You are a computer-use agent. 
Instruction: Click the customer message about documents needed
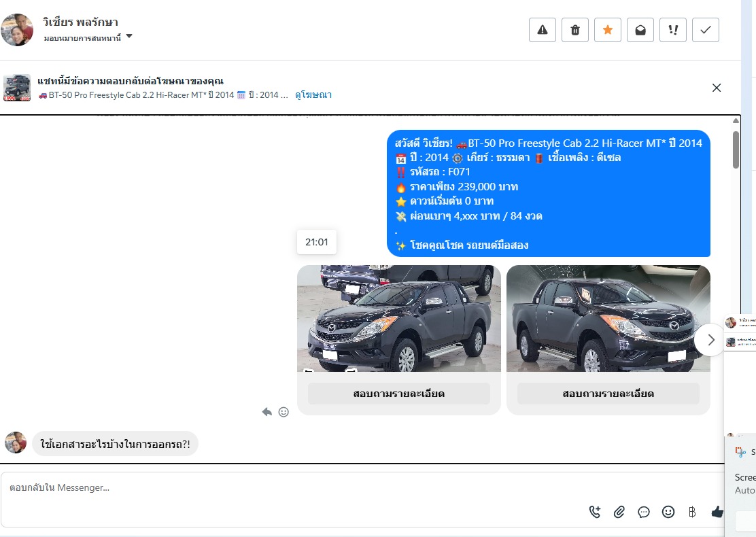pyautogui.click(x=115, y=443)
